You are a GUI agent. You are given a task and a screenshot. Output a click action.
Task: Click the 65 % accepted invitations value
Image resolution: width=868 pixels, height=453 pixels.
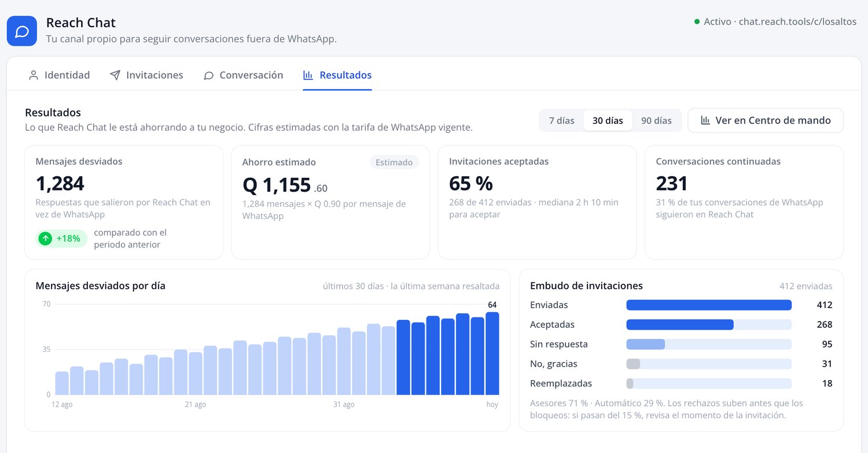(471, 184)
